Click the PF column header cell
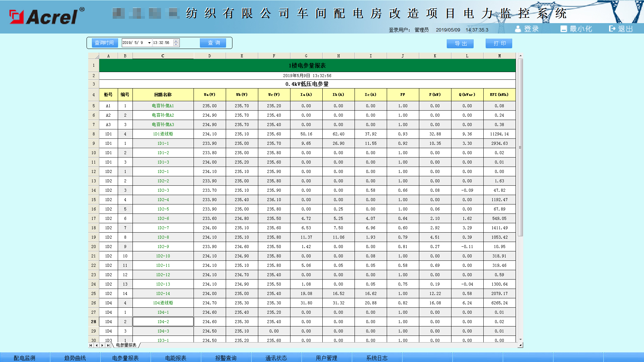 click(x=403, y=95)
